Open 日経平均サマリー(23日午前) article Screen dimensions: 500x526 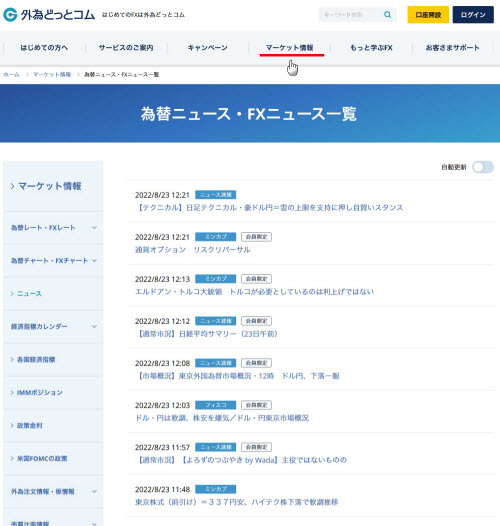pyautogui.click(x=206, y=334)
